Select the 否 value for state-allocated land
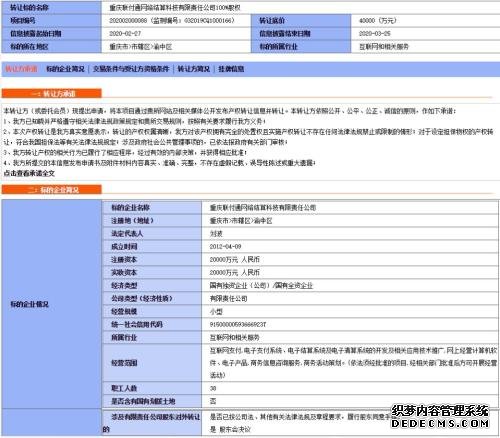 [213, 401]
